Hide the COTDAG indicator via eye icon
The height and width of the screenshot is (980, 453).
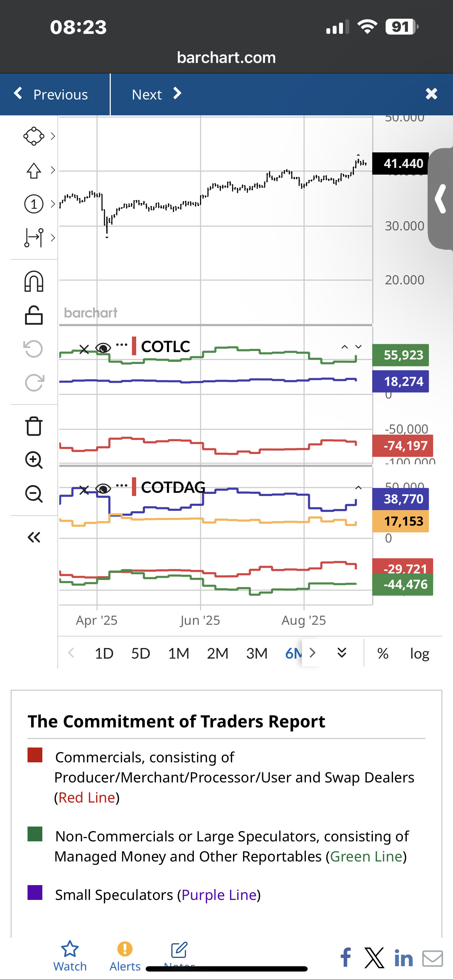point(103,489)
